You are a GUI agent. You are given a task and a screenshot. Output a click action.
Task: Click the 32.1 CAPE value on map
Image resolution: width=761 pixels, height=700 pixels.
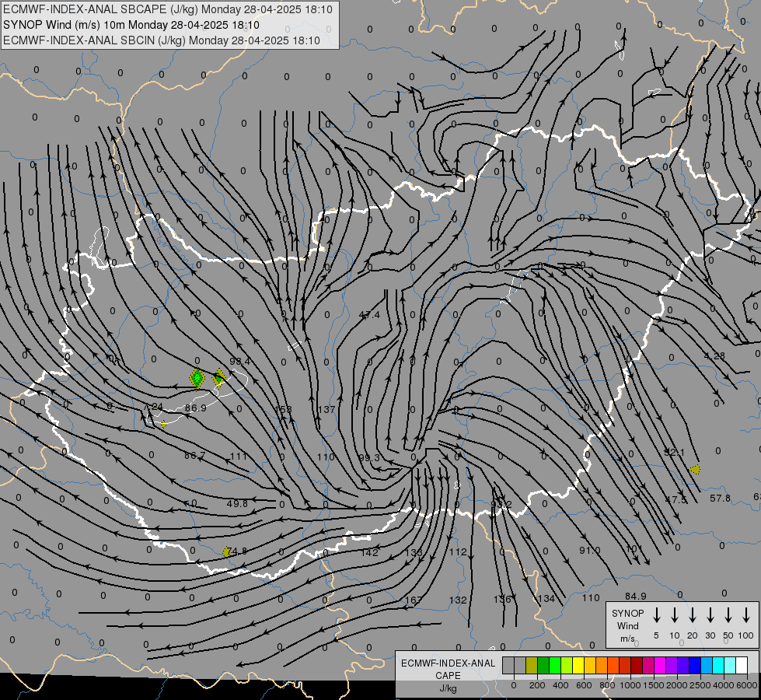674,453
